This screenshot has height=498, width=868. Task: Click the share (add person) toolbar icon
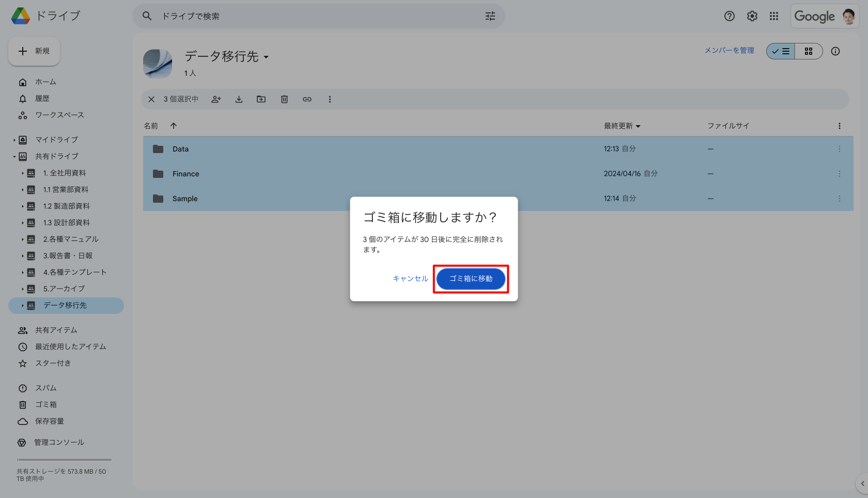tap(216, 99)
